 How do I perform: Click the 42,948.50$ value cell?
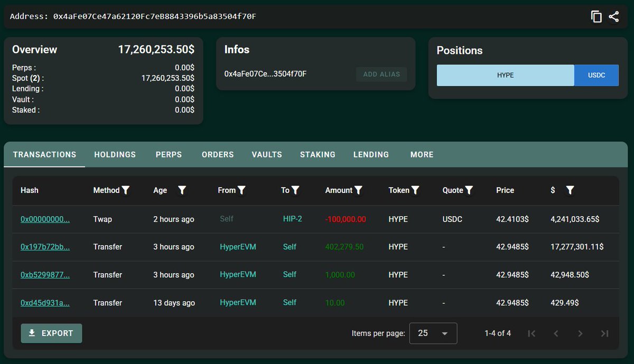tap(570, 275)
